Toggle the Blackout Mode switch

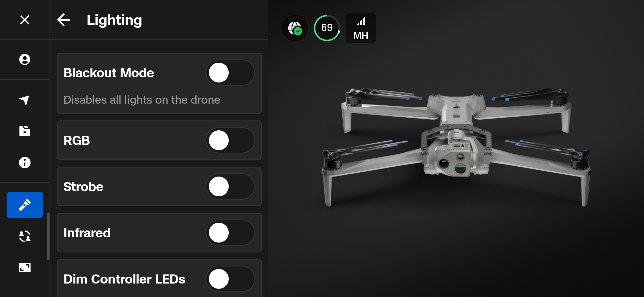[230, 73]
